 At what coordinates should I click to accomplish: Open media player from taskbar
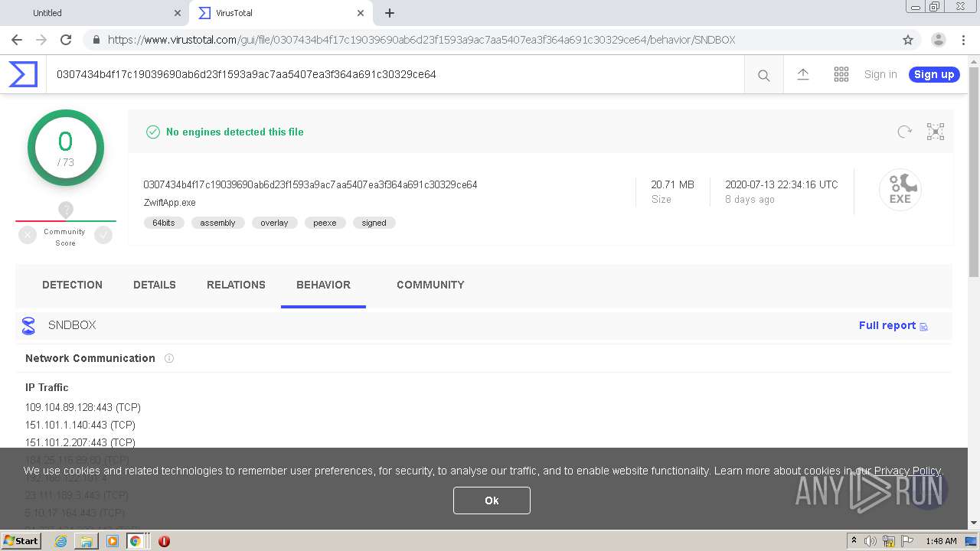coord(113,541)
